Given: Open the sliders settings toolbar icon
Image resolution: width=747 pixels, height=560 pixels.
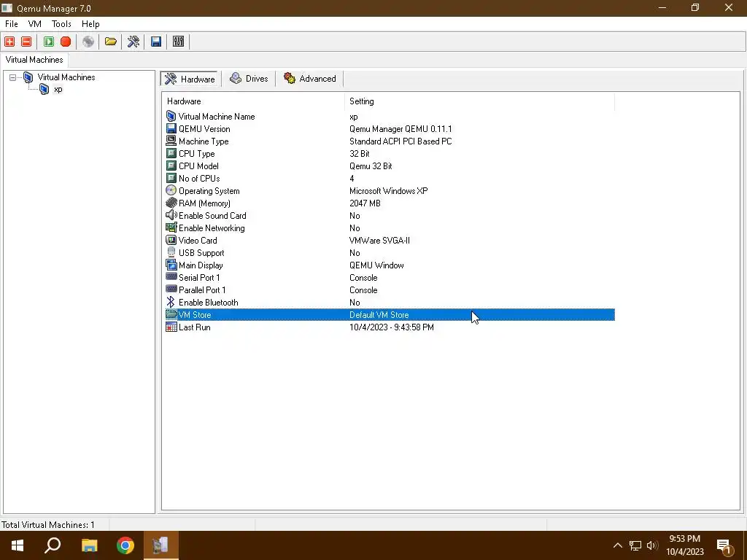Looking at the screenshot, I should 178,42.
